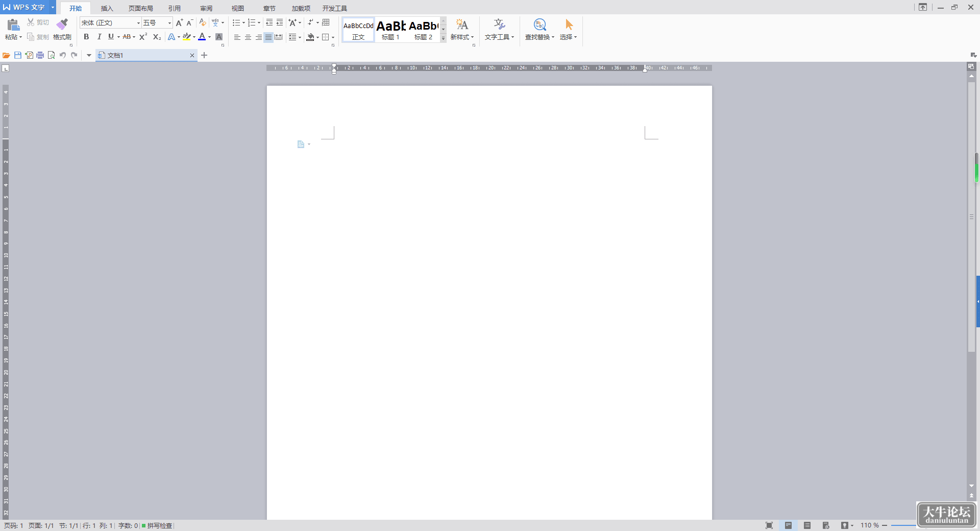Click the Print preview icon
The image size is (980, 531).
click(51, 55)
